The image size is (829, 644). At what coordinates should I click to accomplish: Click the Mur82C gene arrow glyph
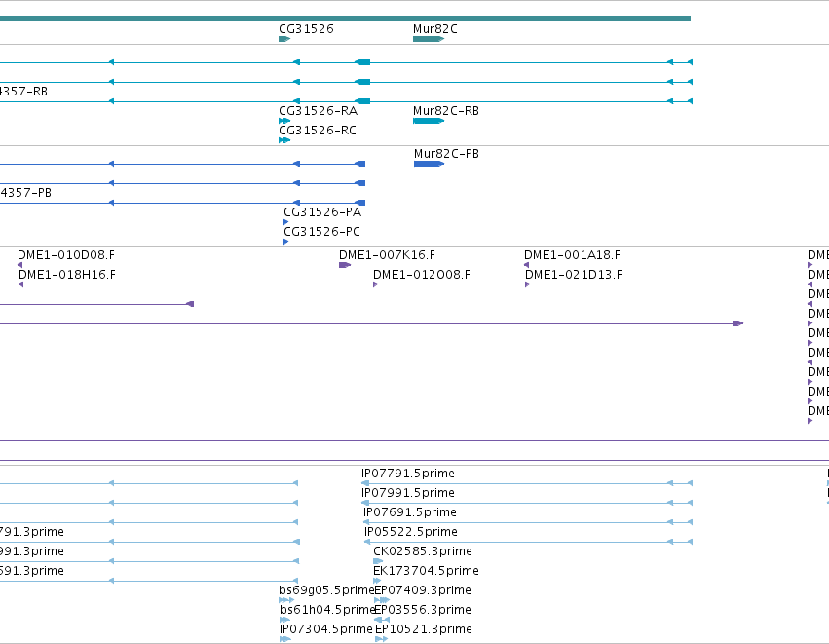[x=429, y=39]
